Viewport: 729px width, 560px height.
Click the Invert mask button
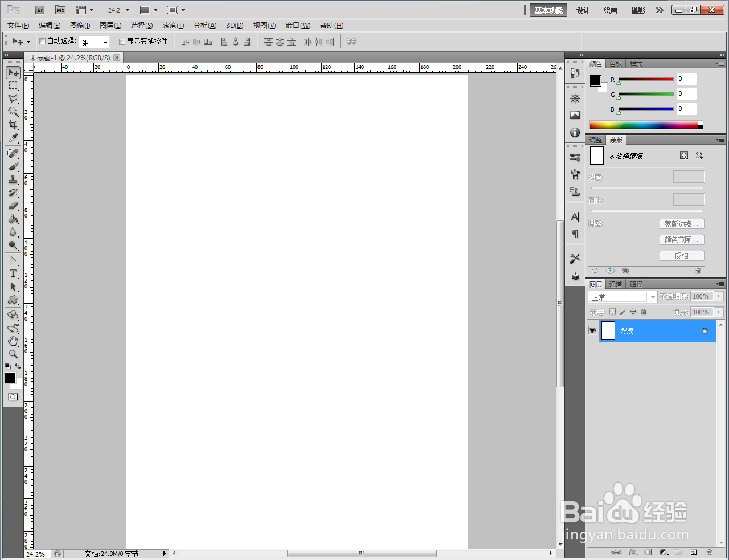(x=682, y=256)
